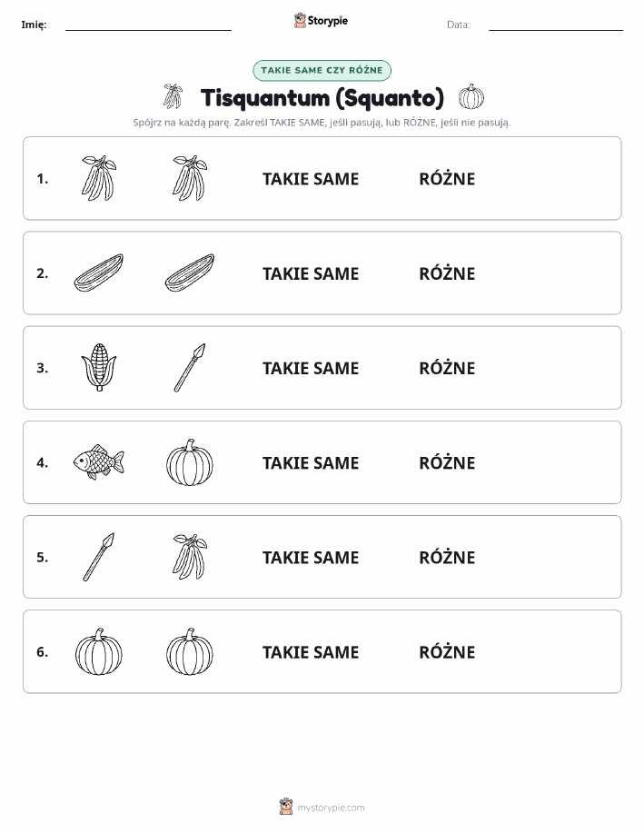The width and height of the screenshot is (644, 833).
Task: Click the left canoe picture in row 2
Action: click(x=99, y=273)
